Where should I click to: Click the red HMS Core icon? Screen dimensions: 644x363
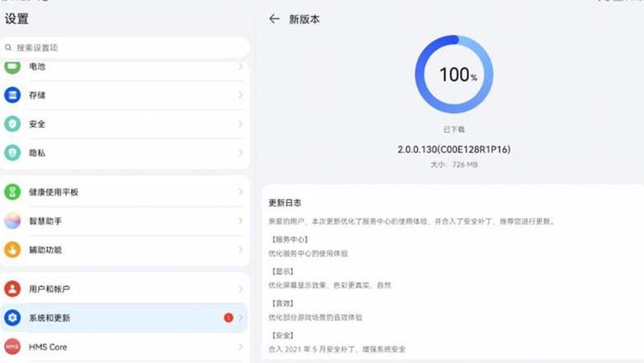12,346
